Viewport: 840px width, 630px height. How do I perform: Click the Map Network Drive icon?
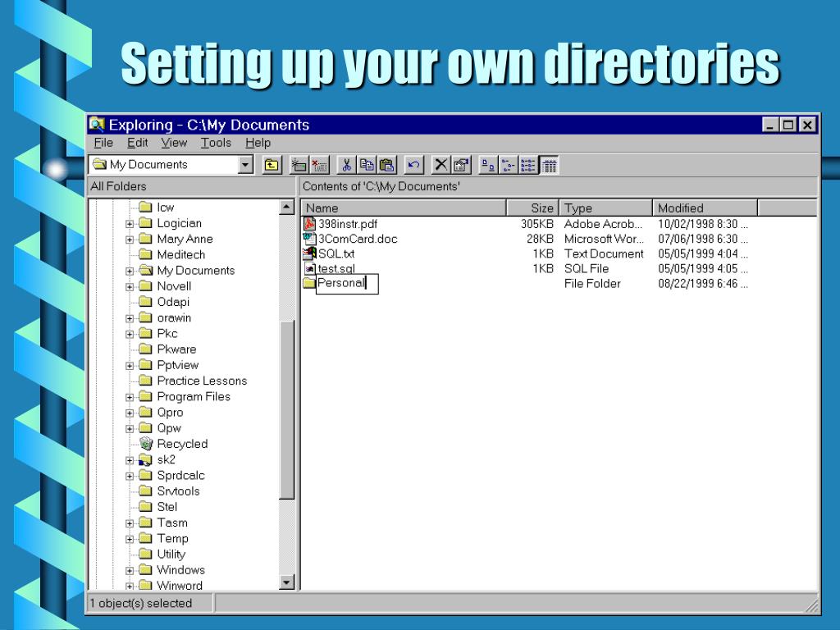[299, 165]
